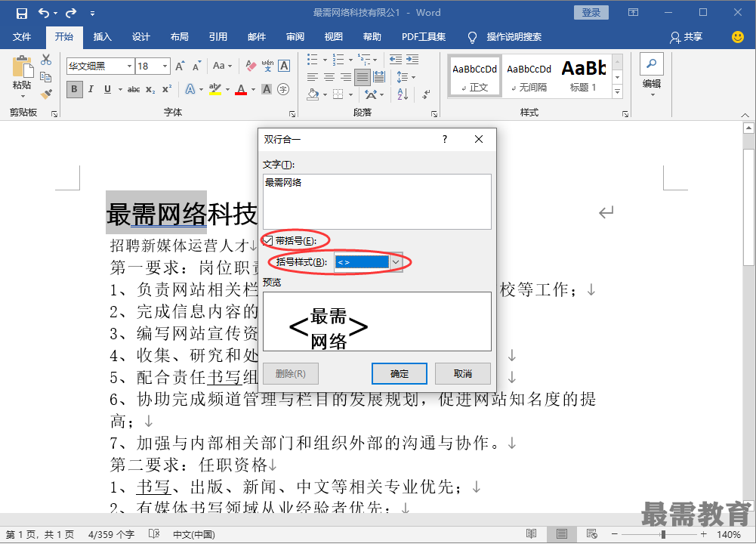Apply red font color swatch
Image resolution: width=756 pixels, height=544 pixels.
[241, 89]
